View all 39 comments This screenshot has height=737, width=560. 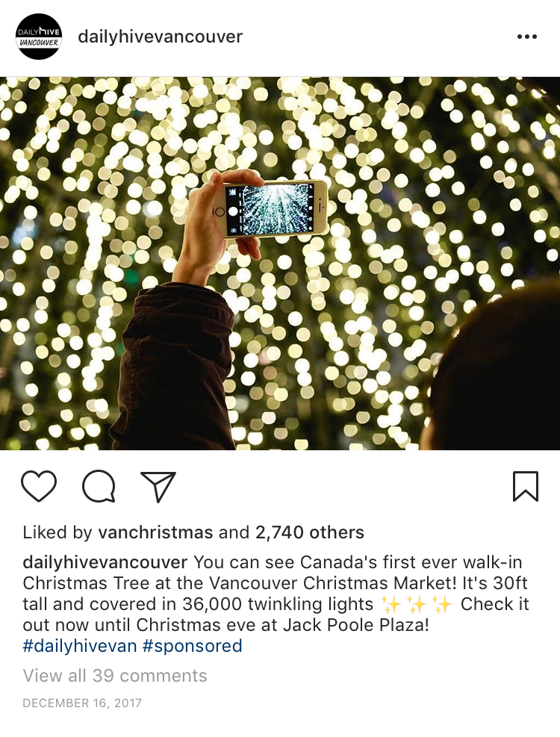click(x=115, y=676)
